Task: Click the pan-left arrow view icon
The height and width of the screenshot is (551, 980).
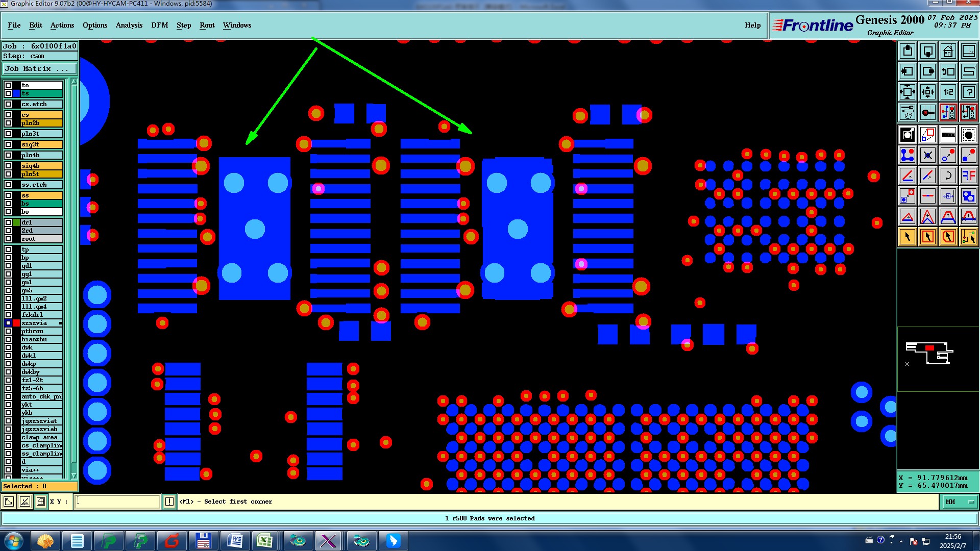Action: pos(908,71)
